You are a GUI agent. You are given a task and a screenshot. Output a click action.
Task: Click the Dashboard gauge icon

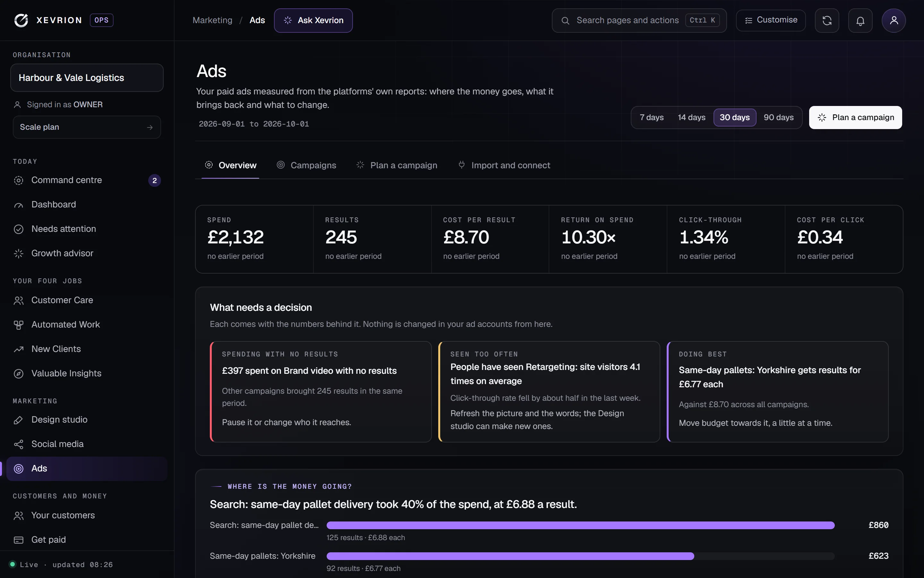(x=18, y=205)
